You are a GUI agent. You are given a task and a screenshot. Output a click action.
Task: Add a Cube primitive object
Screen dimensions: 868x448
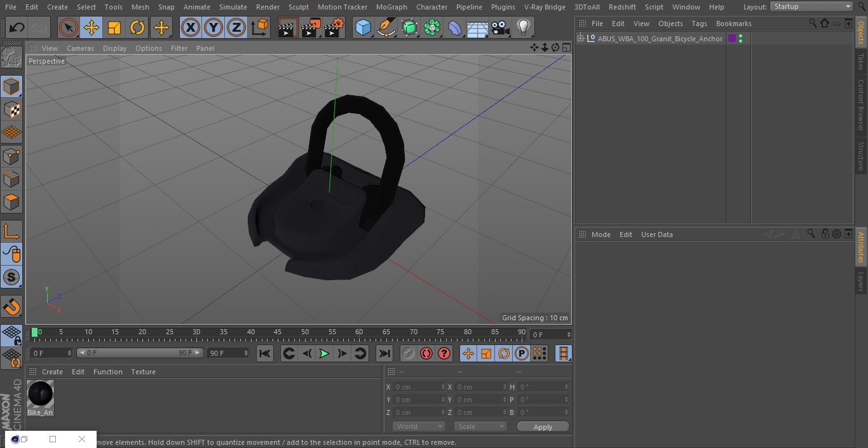click(363, 28)
